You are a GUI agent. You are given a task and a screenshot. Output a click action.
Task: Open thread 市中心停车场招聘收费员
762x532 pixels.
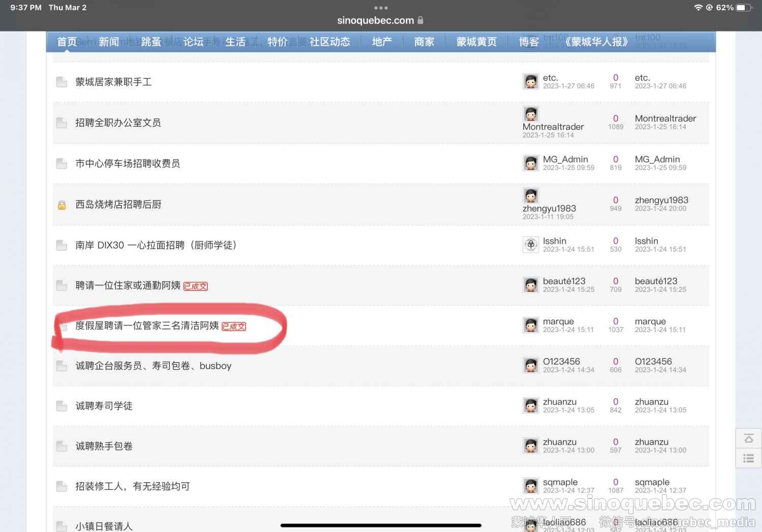click(128, 163)
